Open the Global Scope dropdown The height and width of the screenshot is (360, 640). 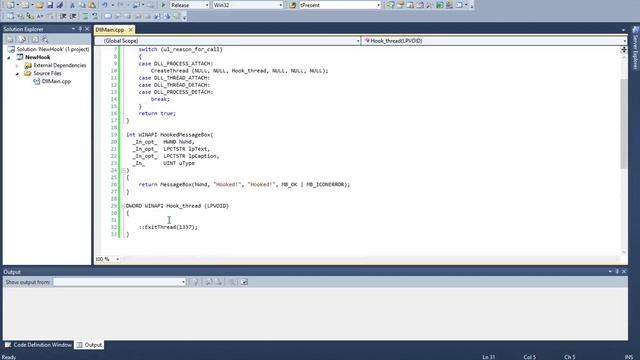click(x=358, y=41)
